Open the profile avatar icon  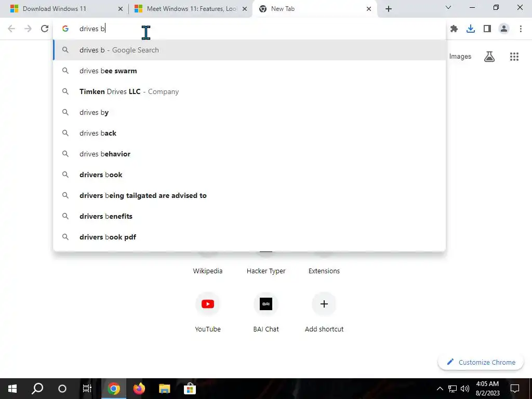tap(504, 29)
